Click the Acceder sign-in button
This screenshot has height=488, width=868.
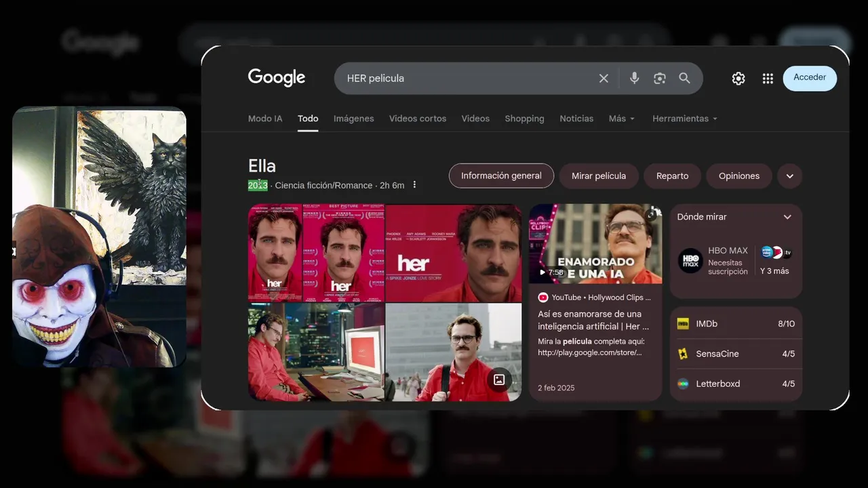pos(810,78)
